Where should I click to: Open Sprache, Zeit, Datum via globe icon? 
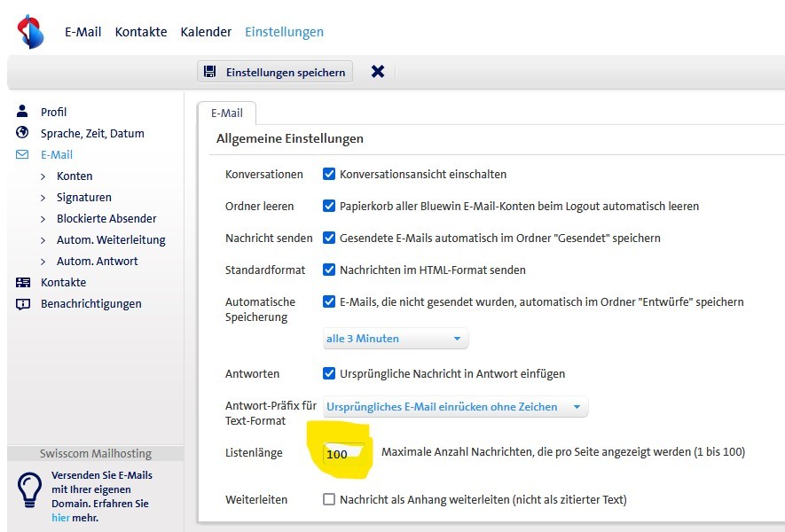click(x=22, y=132)
